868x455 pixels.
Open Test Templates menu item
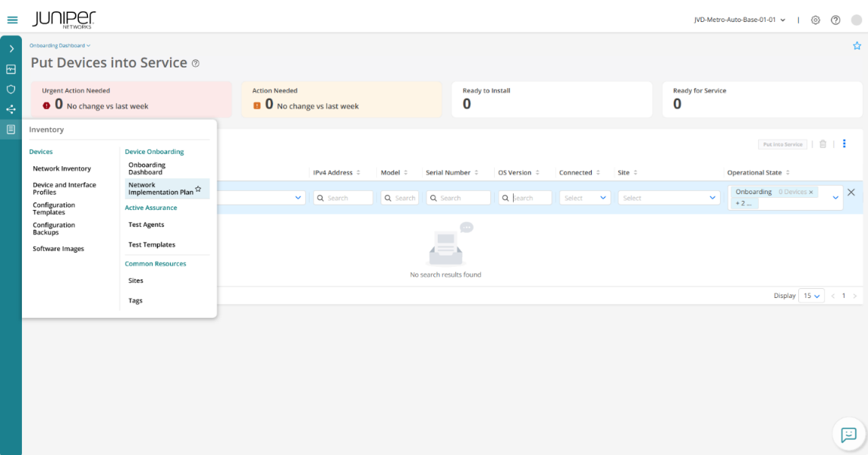coord(152,244)
